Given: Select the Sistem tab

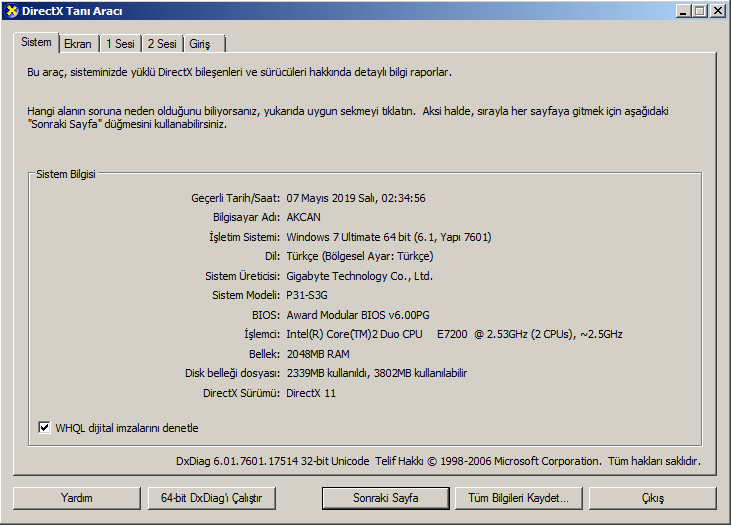Looking at the screenshot, I should (36, 42).
